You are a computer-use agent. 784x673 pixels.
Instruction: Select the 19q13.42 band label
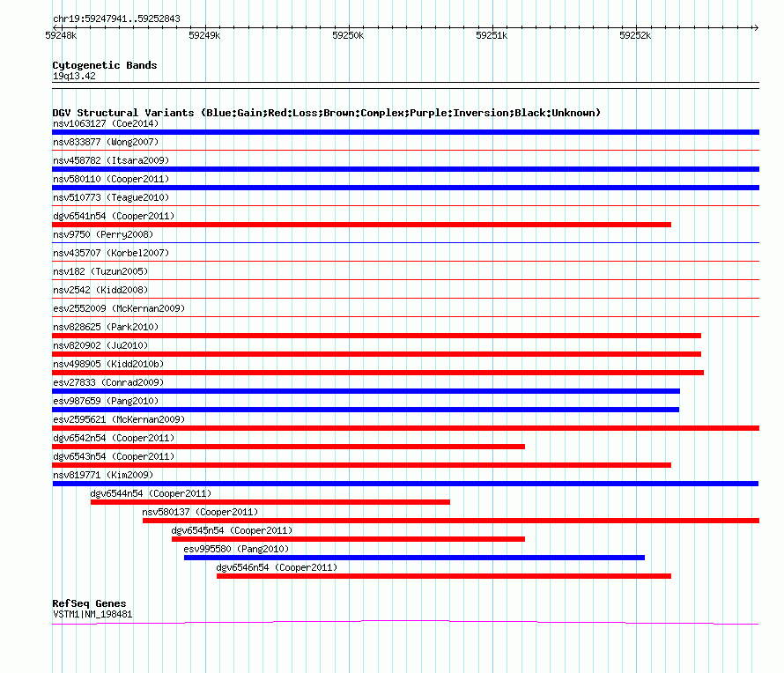[74, 77]
